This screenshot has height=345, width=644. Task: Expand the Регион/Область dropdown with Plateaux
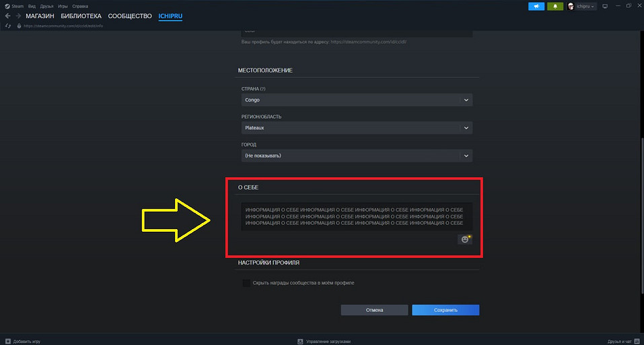pyautogui.click(x=357, y=127)
